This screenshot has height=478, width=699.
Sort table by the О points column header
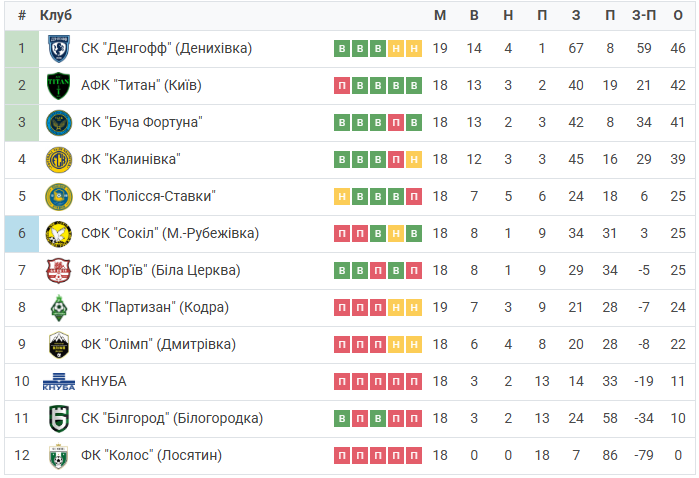coord(678,15)
